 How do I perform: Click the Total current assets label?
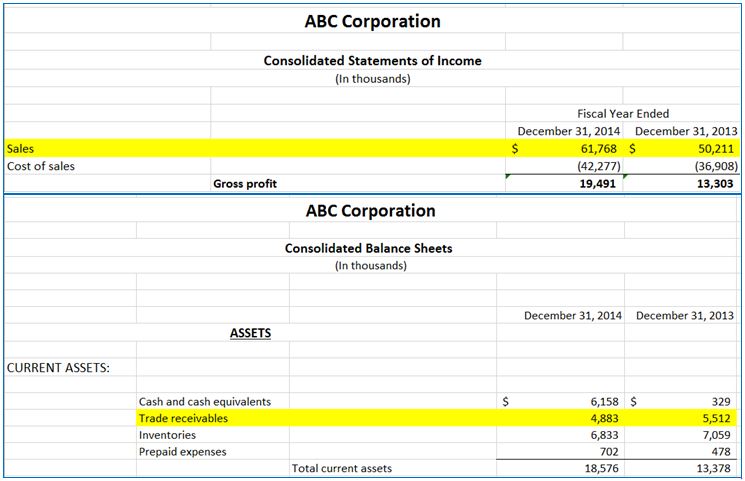pyautogui.click(x=342, y=469)
